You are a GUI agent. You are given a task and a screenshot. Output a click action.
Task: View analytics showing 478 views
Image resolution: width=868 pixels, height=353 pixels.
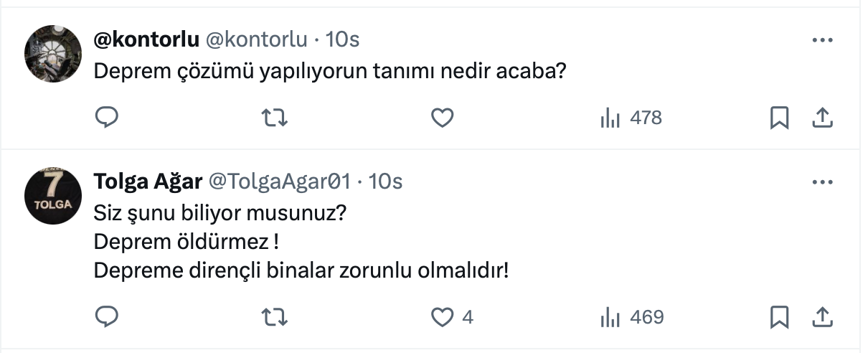(x=631, y=118)
